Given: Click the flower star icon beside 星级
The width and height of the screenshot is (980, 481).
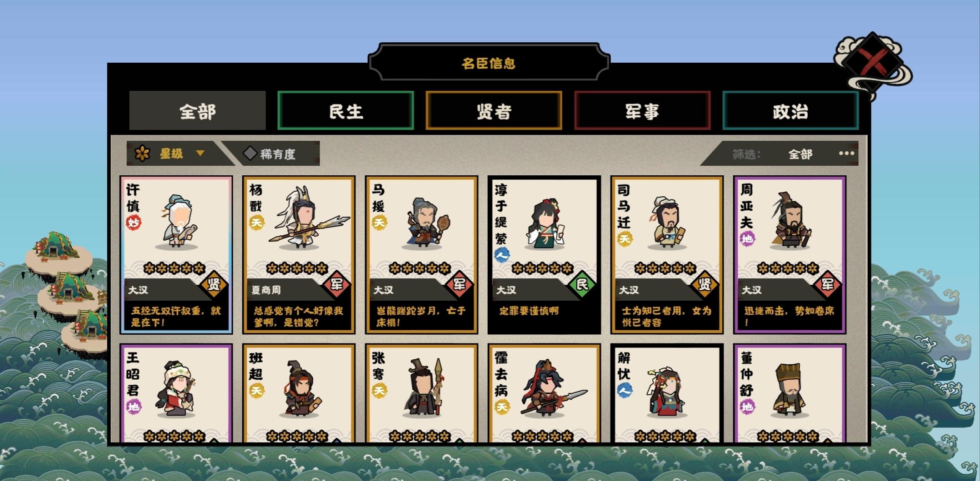Looking at the screenshot, I should coord(142,154).
